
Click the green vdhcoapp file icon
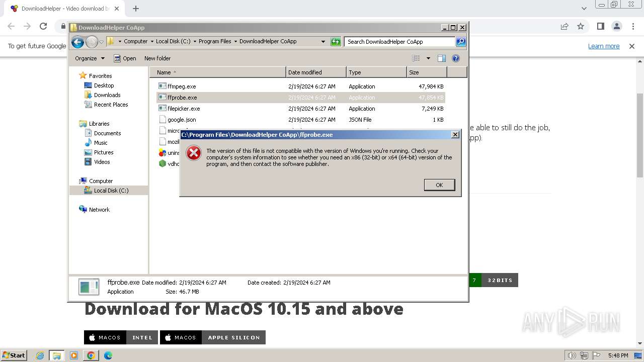(163, 164)
